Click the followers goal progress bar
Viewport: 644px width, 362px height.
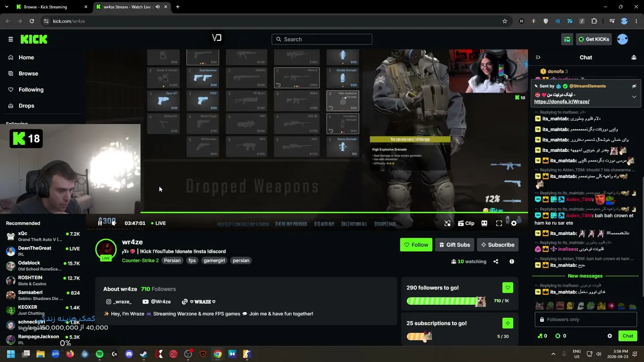(446, 301)
